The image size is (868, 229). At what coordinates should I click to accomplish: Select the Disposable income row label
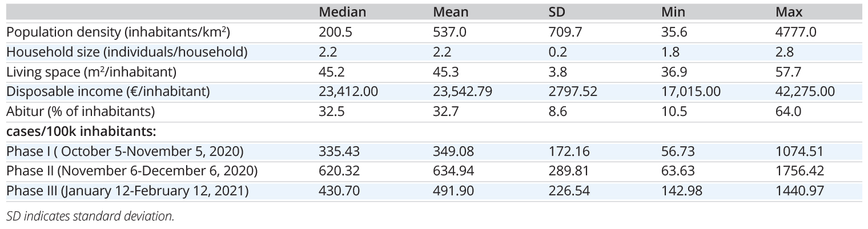click(x=108, y=91)
